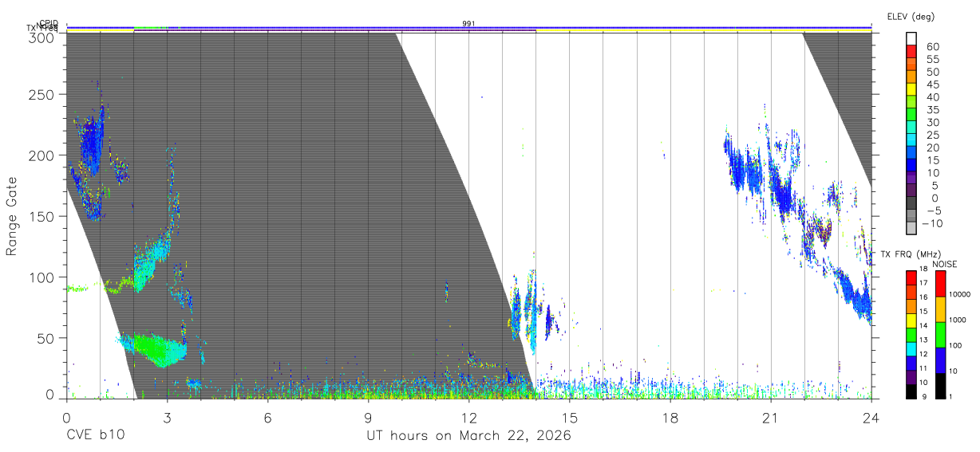Click the ELEV (deg) colorbar title
The image size is (980, 452).
pyautogui.click(x=911, y=17)
